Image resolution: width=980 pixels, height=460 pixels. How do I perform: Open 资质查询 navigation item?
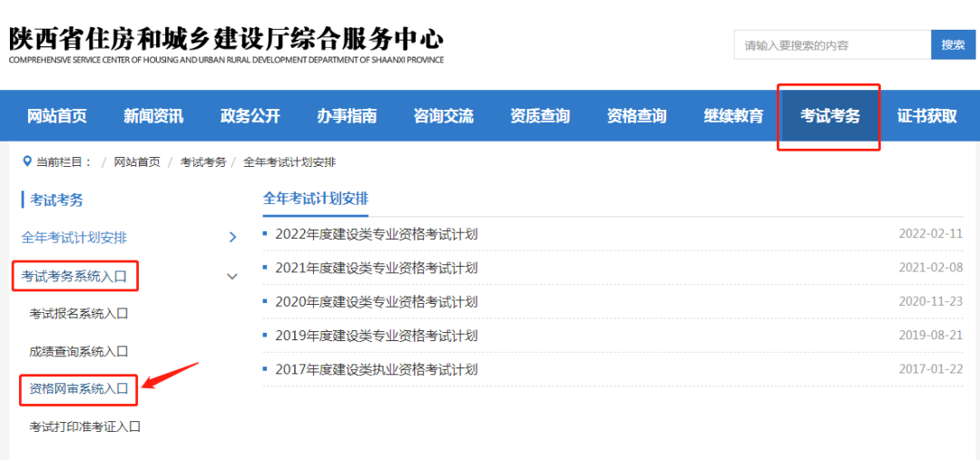click(x=540, y=116)
